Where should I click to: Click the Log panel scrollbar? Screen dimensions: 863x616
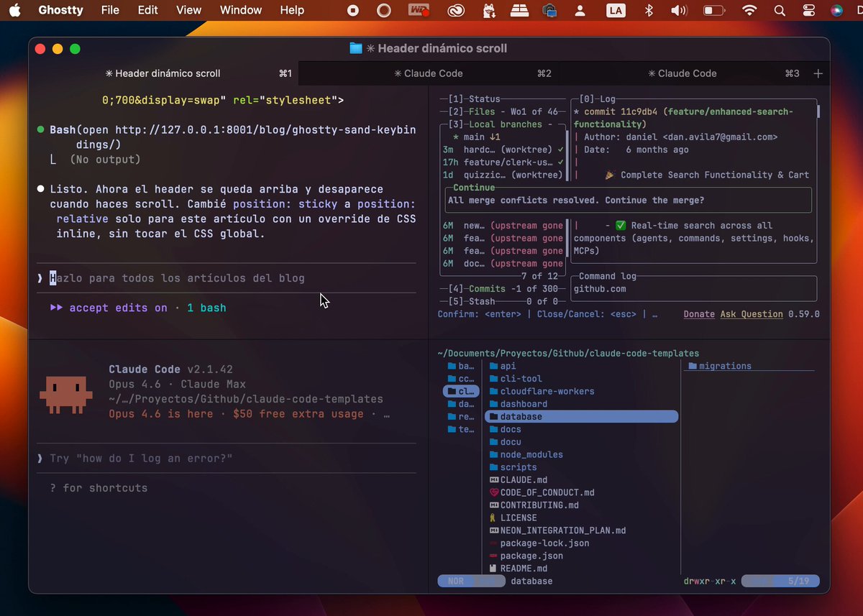click(x=818, y=112)
